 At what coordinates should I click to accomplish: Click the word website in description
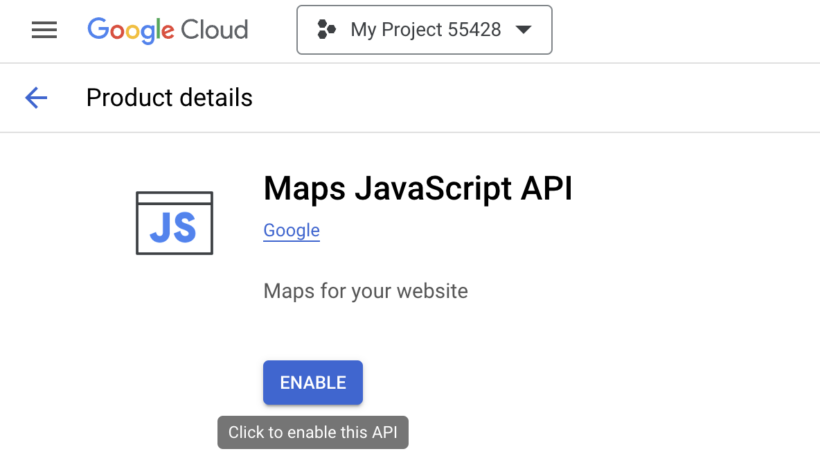(432, 291)
